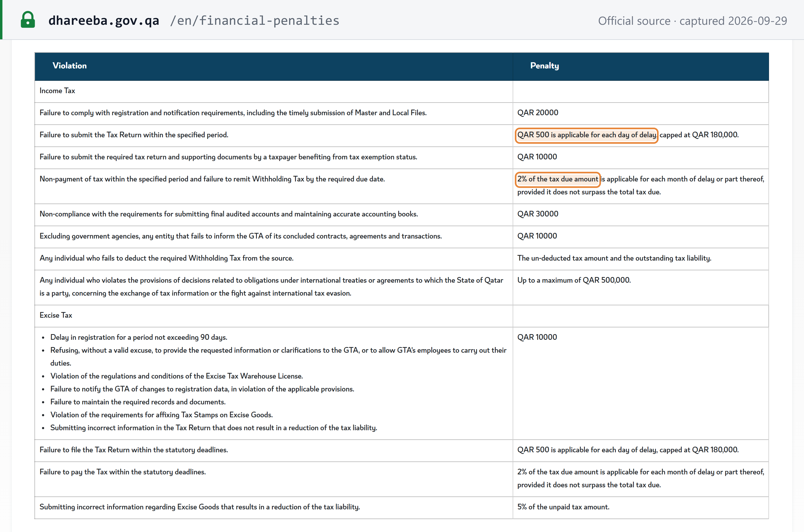The width and height of the screenshot is (804, 532).
Task: Click 'Failure to maintain the required records' bullet
Action: (138, 402)
